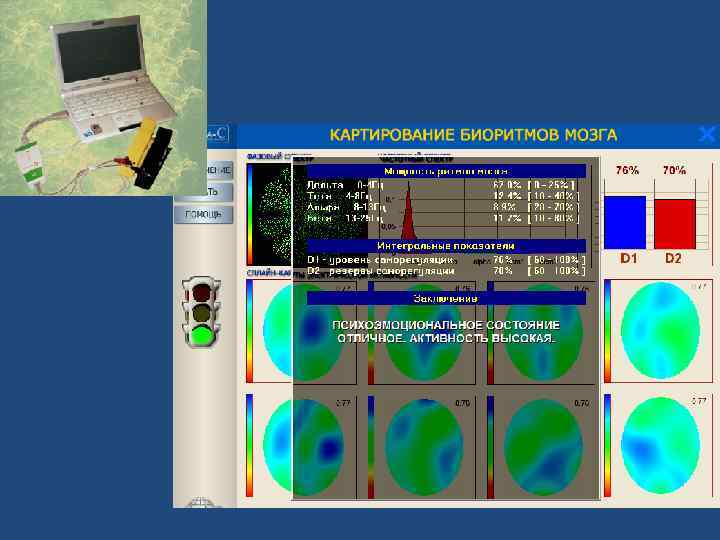Click the upper-left brain map with a dark blue spot
This screenshot has width=720, height=540.
tap(304, 332)
